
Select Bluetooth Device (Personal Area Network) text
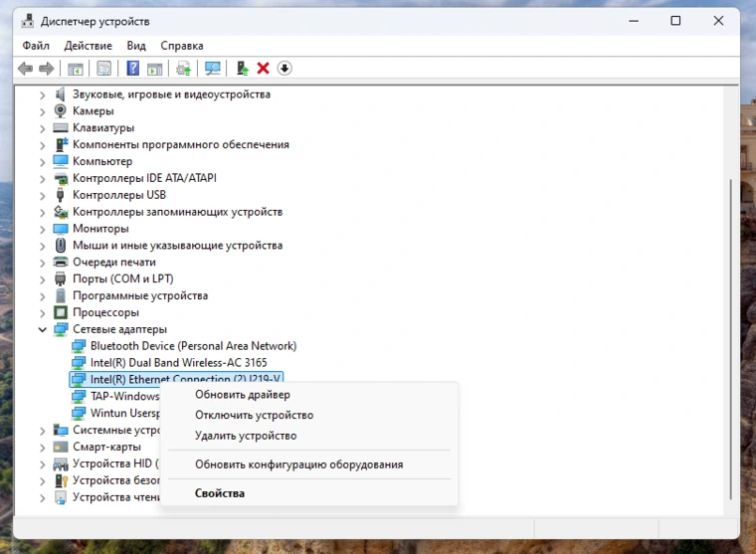(193, 346)
